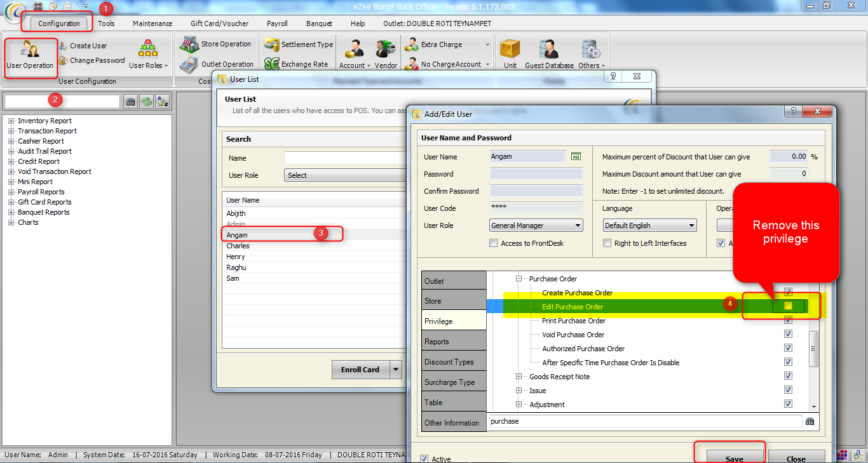Toggle the Print Purchase Order checkbox
The width and height of the screenshot is (868, 463).
click(x=789, y=320)
